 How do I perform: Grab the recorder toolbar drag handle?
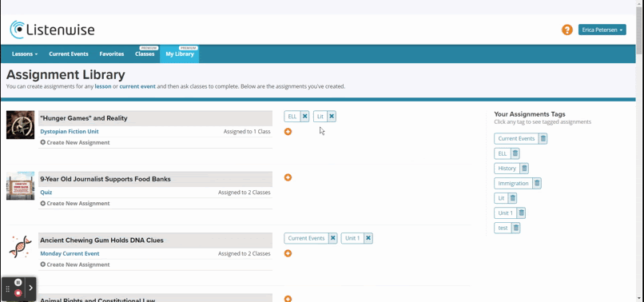7,289
